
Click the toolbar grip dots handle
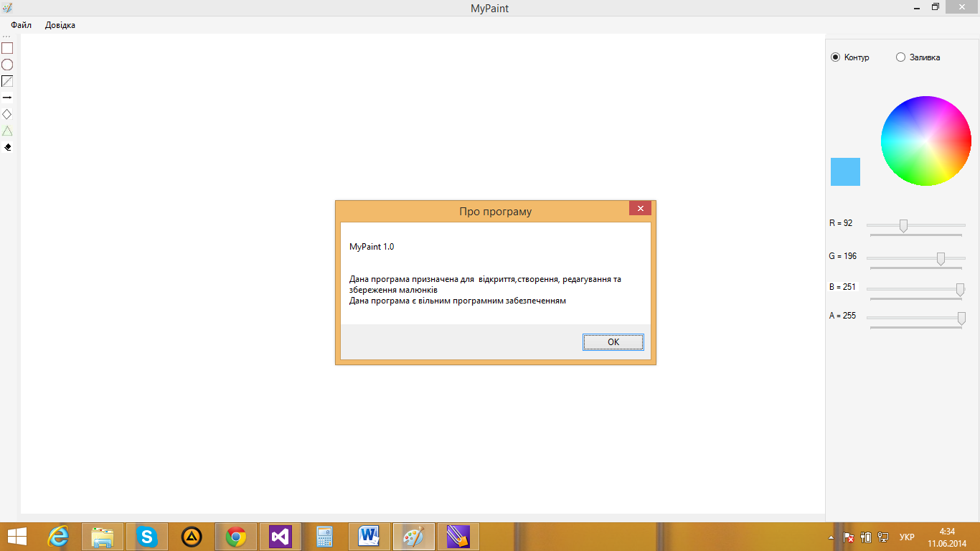[7, 37]
